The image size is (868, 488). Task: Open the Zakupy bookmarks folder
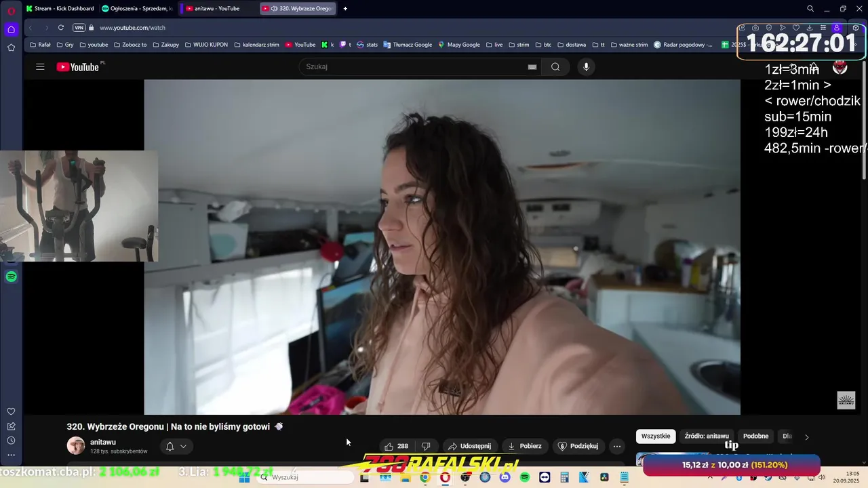166,45
